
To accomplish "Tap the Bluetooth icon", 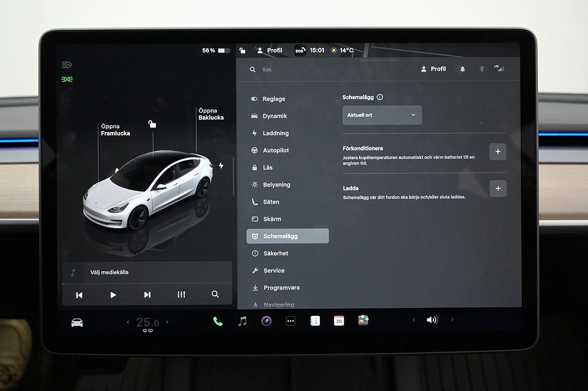I will point(482,69).
